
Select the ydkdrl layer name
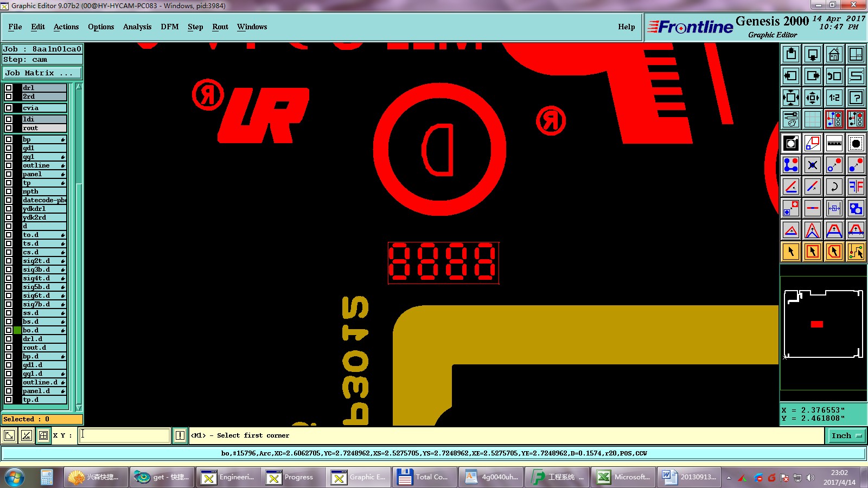point(44,209)
